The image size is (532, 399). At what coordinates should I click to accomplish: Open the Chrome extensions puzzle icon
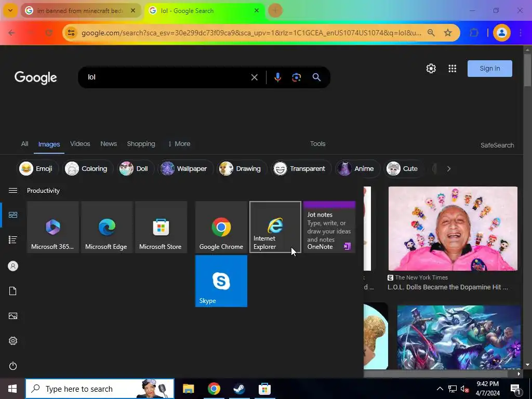[x=474, y=33]
